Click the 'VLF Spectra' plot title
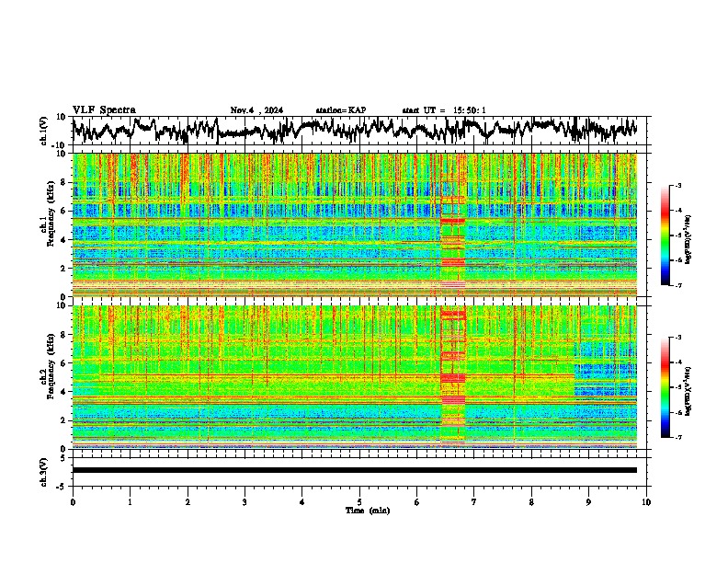 point(104,109)
